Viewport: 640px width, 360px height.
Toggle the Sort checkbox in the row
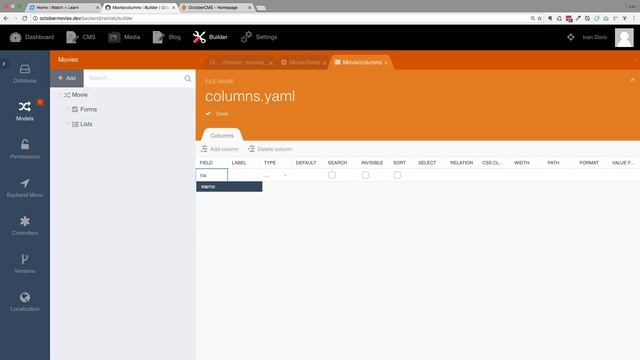tap(397, 175)
